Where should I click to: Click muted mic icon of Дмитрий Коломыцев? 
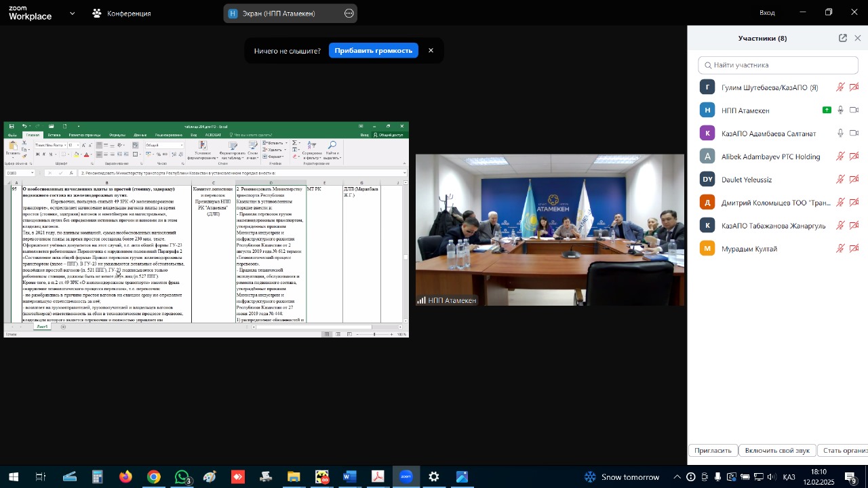point(840,203)
